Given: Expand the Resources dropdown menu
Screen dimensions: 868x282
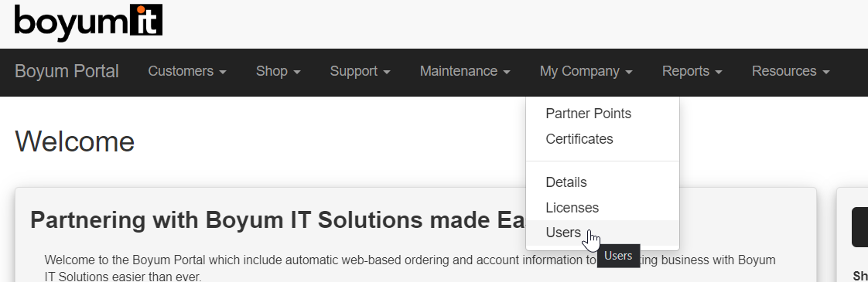Looking at the screenshot, I should pyautogui.click(x=791, y=71).
